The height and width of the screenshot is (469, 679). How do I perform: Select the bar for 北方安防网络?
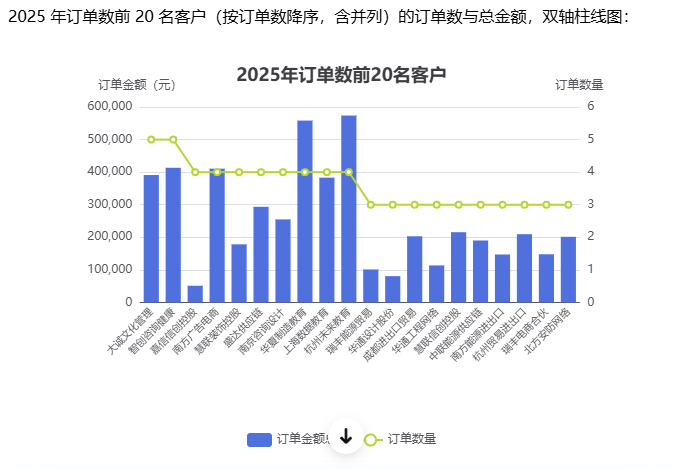(x=568, y=269)
